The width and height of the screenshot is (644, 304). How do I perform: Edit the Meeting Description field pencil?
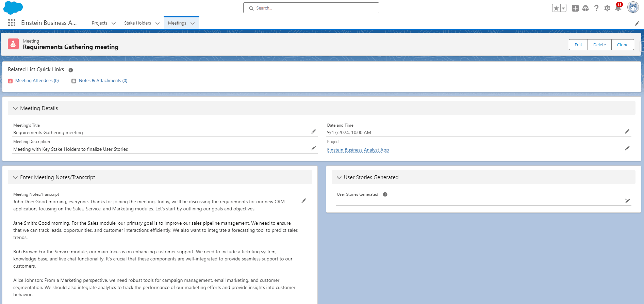314,148
